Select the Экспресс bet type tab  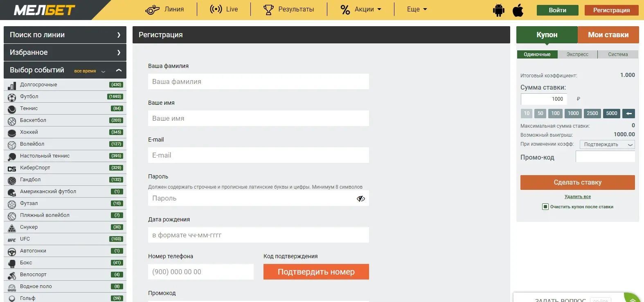coord(577,54)
